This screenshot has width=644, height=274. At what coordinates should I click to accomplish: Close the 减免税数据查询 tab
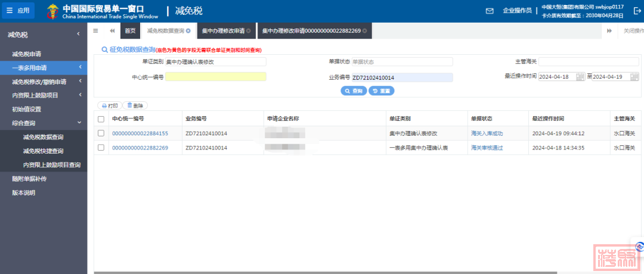coord(188,31)
